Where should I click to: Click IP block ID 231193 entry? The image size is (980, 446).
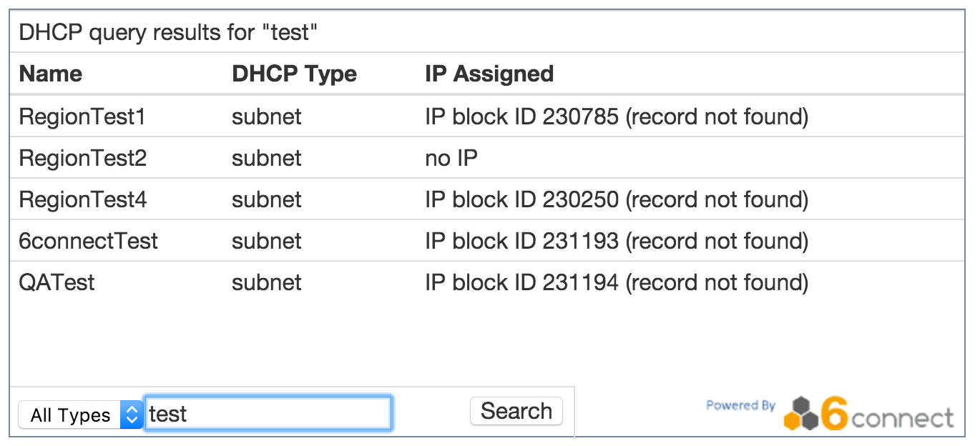pos(616,241)
